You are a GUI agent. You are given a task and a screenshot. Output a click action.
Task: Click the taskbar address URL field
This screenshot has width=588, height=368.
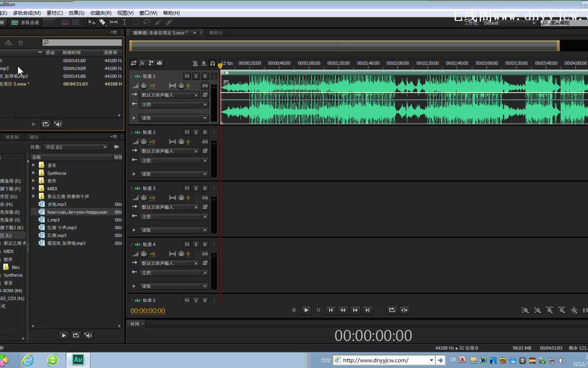click(x=384, y=360)
